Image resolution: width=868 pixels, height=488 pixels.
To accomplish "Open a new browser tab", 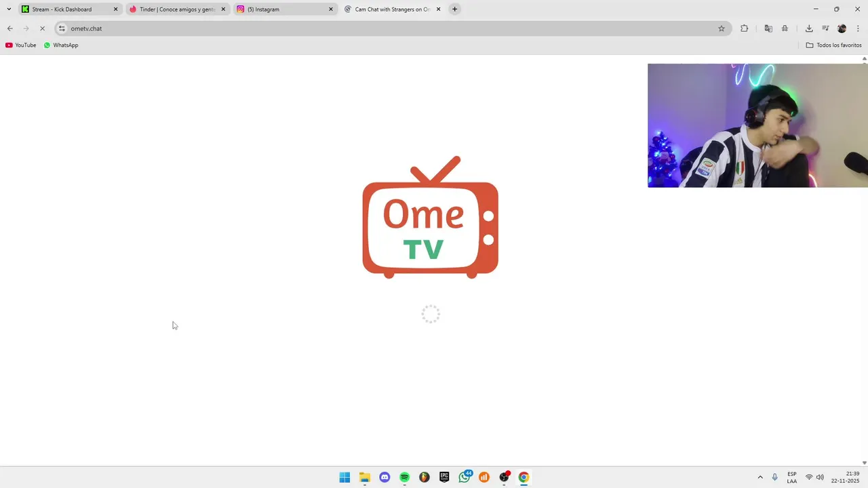I will 455,9.
